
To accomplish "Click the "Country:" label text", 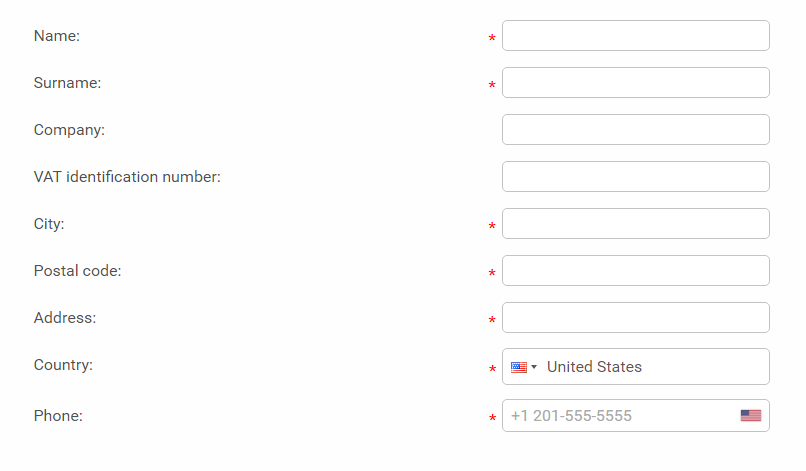I will (x=63, y=365).
